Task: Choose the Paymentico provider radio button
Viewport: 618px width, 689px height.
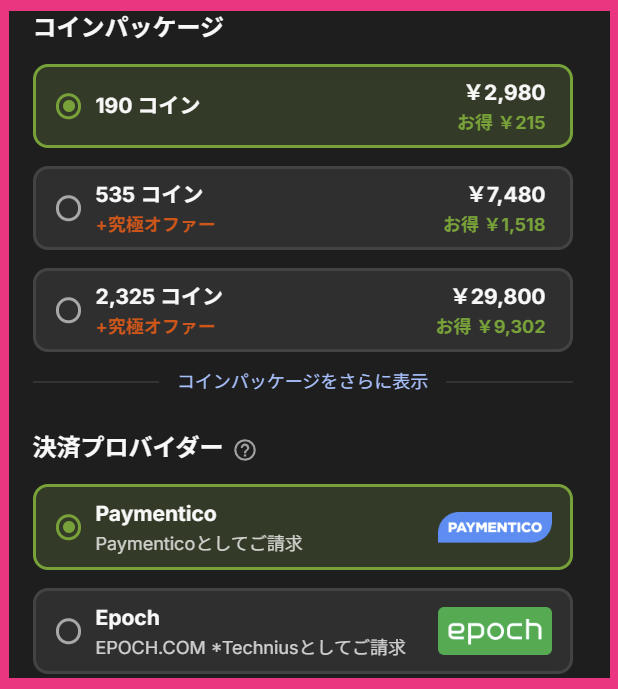Action: click(68, 526)
